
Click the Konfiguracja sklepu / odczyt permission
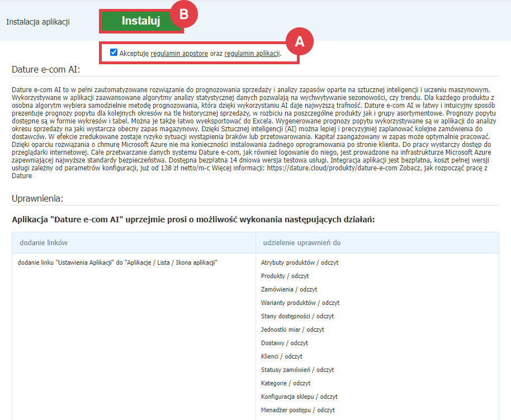click(299, 397)
